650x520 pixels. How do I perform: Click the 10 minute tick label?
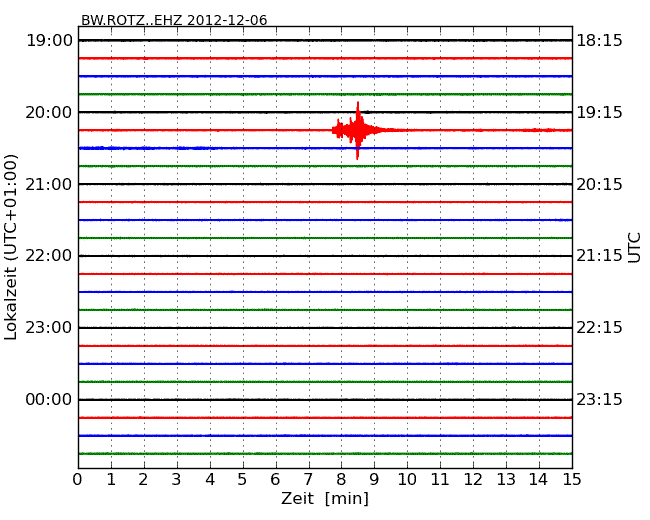[407, 479]
